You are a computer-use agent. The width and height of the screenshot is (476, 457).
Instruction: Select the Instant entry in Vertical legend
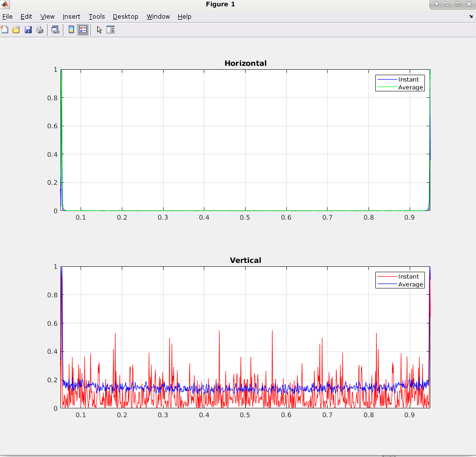coord(408,277)
